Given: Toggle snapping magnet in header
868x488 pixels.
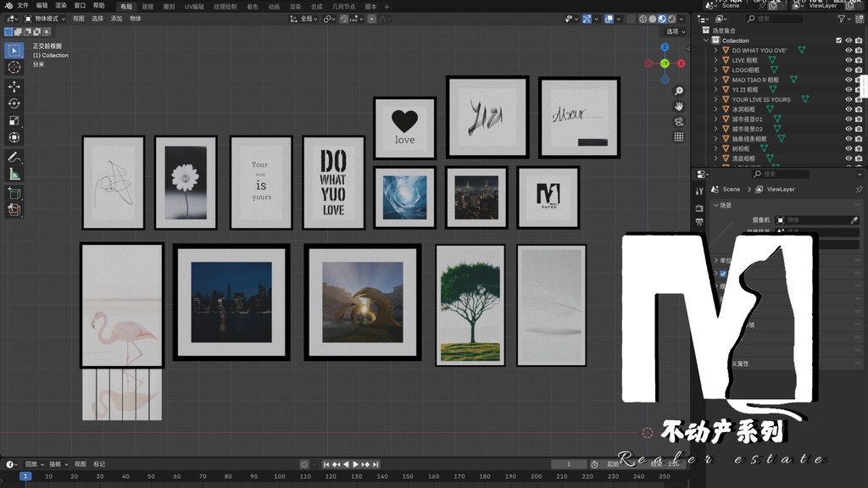Looking at the screenshot, I should [344, 19].
